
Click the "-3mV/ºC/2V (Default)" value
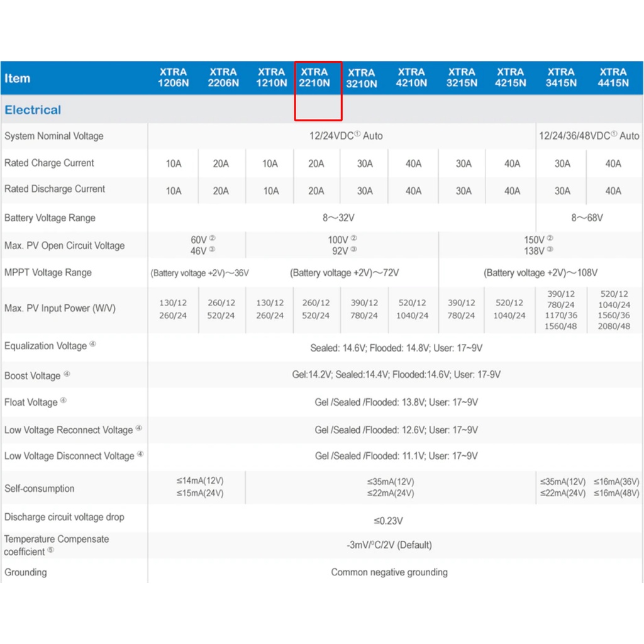389,545
